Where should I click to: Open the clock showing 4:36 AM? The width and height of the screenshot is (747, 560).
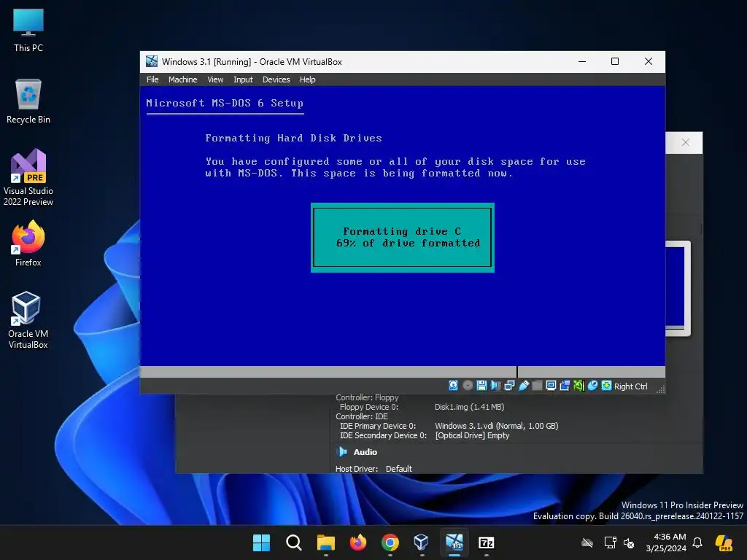(x=666, y=542)
